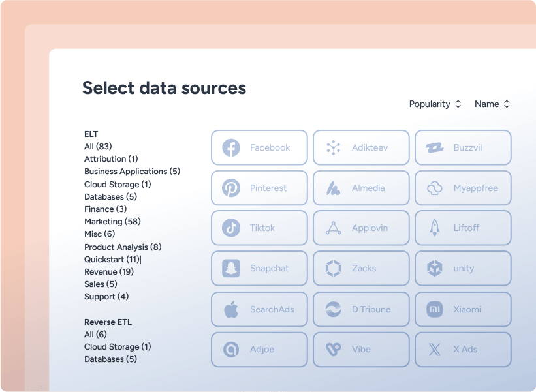Choose the unity cube icon
The height and width of the screenshot is (392, 536).
[x=434, y=268]
